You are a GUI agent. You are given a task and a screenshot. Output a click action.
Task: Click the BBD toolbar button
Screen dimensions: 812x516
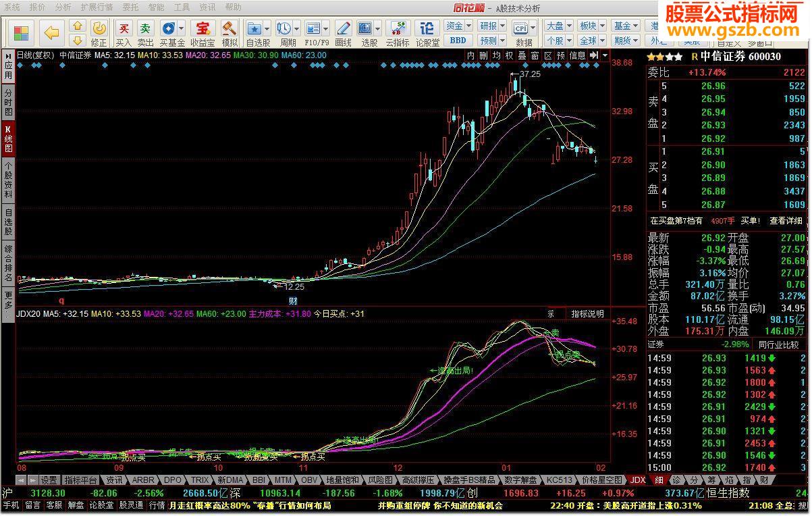tap(458, 41)
